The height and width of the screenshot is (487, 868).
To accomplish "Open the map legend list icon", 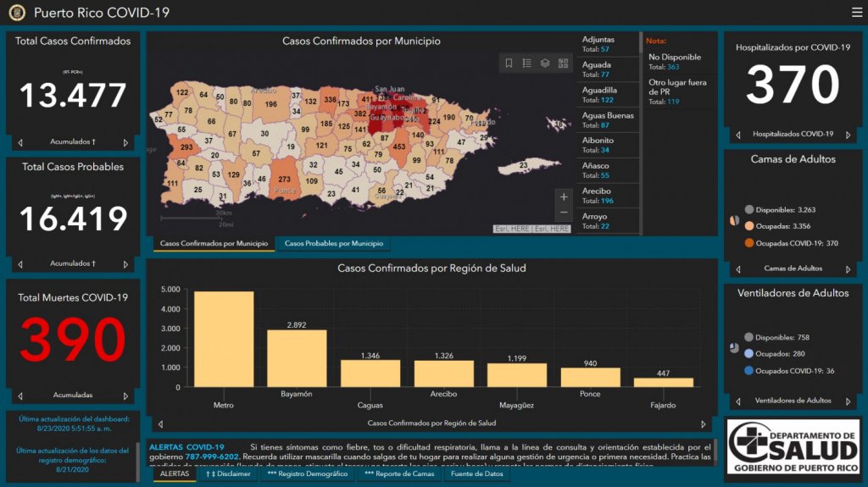I will pyautogui.click(x=526, y=64).
